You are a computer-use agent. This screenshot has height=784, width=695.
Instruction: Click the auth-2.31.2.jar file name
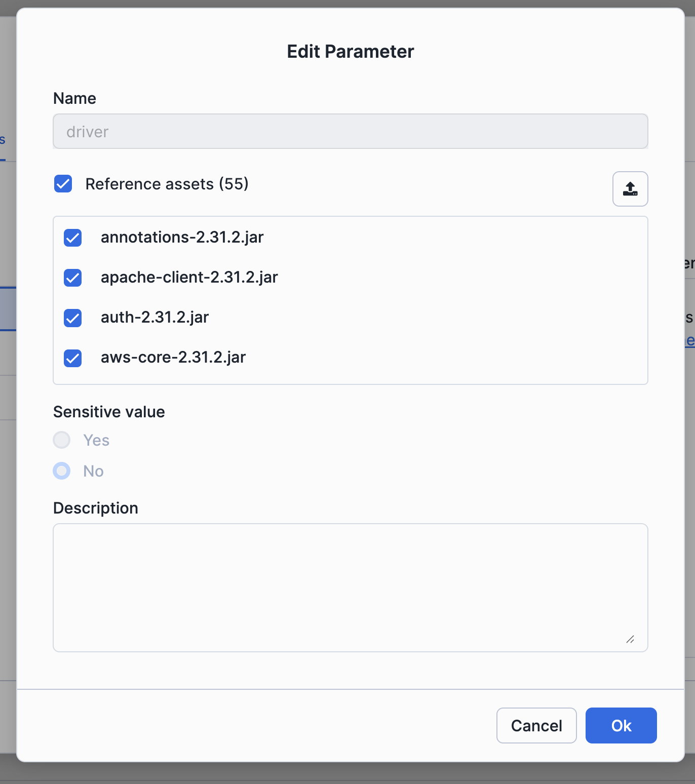(x=155, y=318)
